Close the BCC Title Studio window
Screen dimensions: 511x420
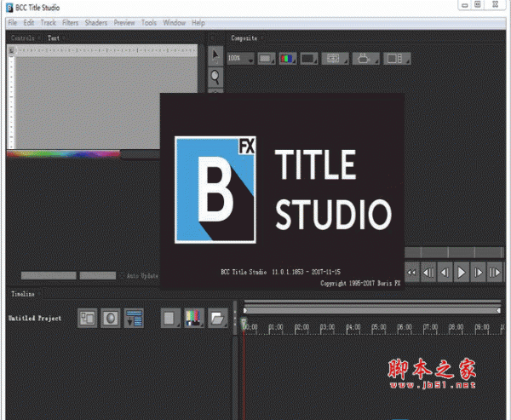coord(496,4)
